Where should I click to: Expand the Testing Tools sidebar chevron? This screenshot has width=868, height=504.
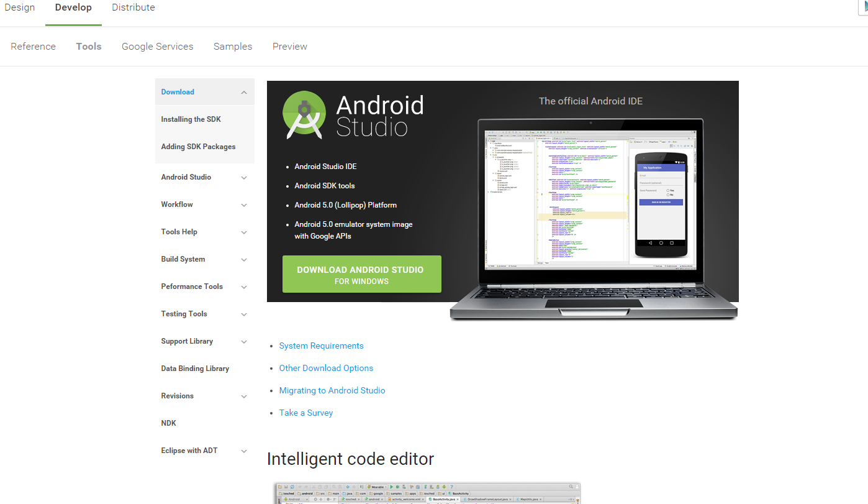(x=244, y=314)
